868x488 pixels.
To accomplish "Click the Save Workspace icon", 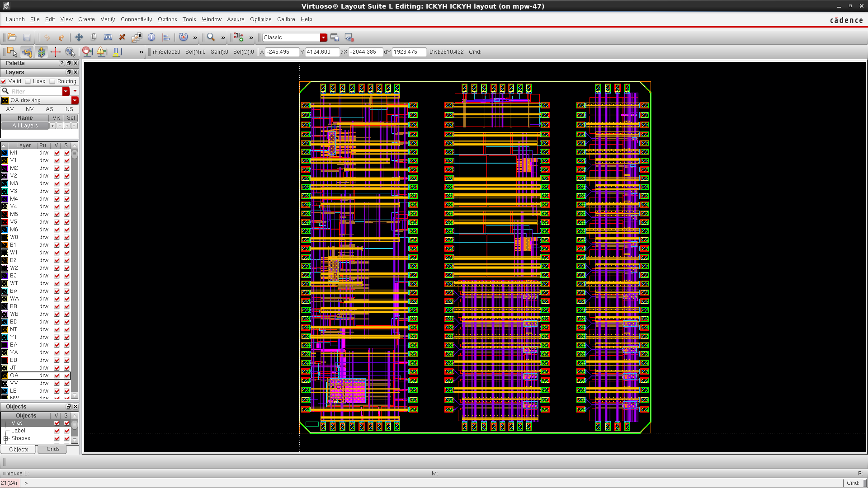I will pyautogui.click(x=335, y=38).
